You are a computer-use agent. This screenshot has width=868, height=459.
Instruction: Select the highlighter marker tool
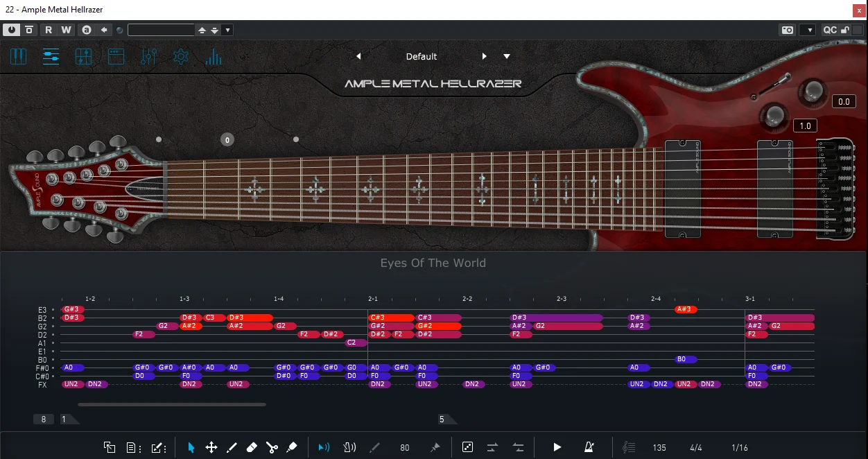[x=292, y=447]
